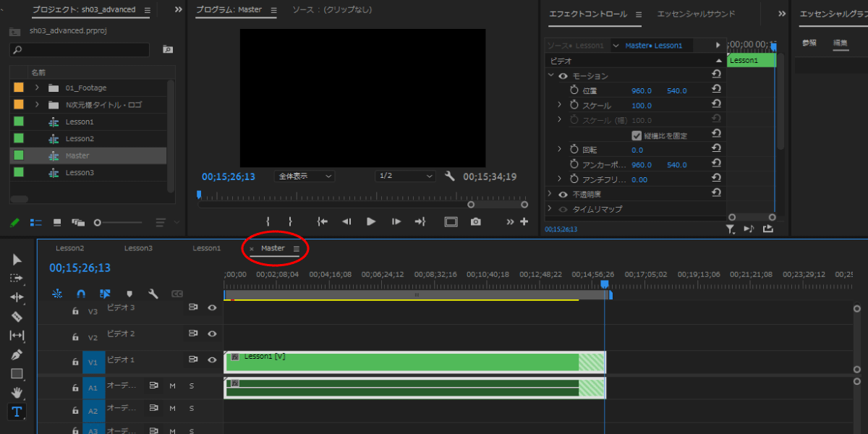The height and width of the screenshot is (434, 868).
Task: Open the Program monitor button editor plus
Action: click(524, 221)
